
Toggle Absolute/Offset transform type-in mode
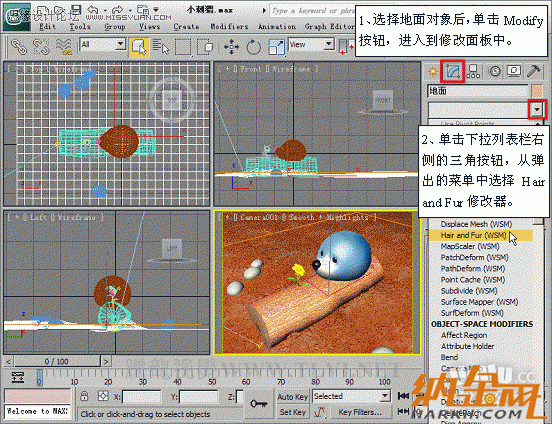tap(103, 396)
